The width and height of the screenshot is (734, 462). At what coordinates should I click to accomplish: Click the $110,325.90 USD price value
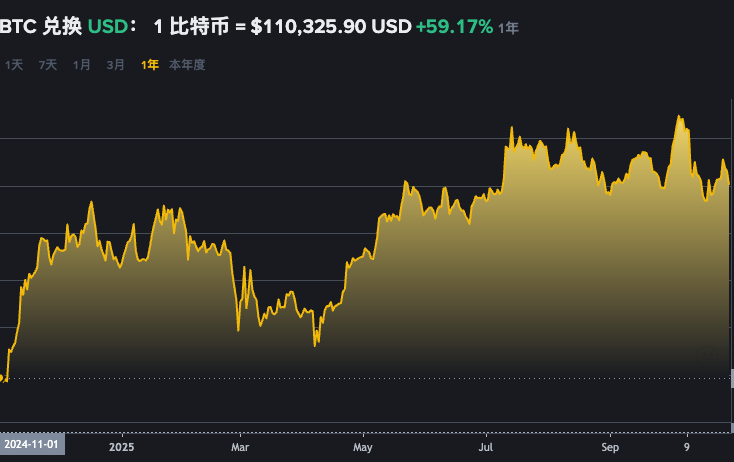[x=330, y=26]
